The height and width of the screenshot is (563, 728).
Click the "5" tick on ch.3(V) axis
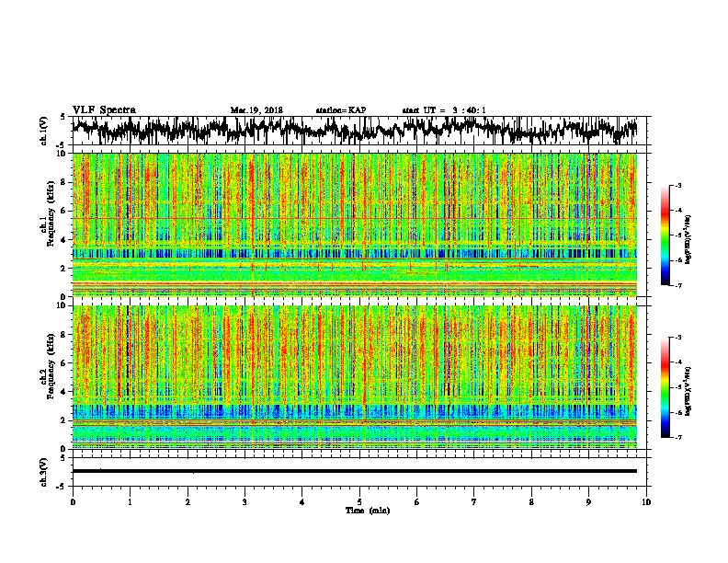point(63,458)
